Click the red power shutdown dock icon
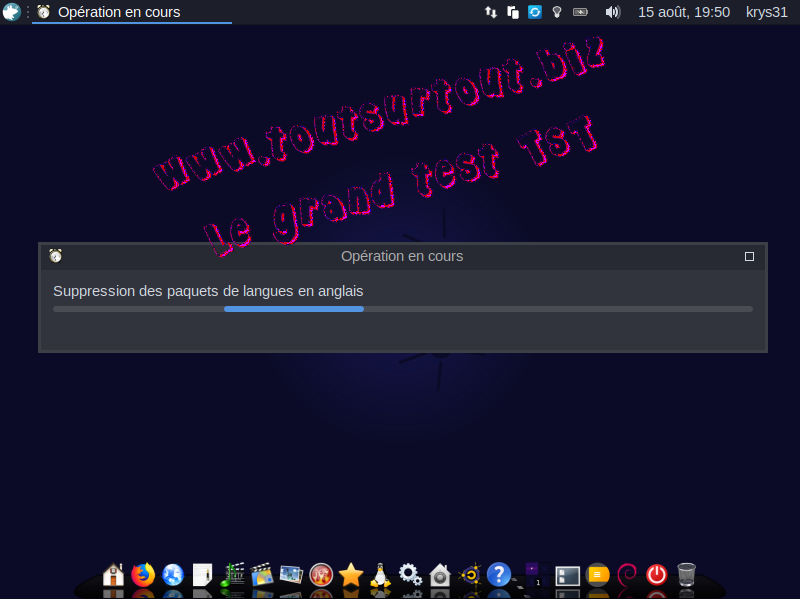 657,575
